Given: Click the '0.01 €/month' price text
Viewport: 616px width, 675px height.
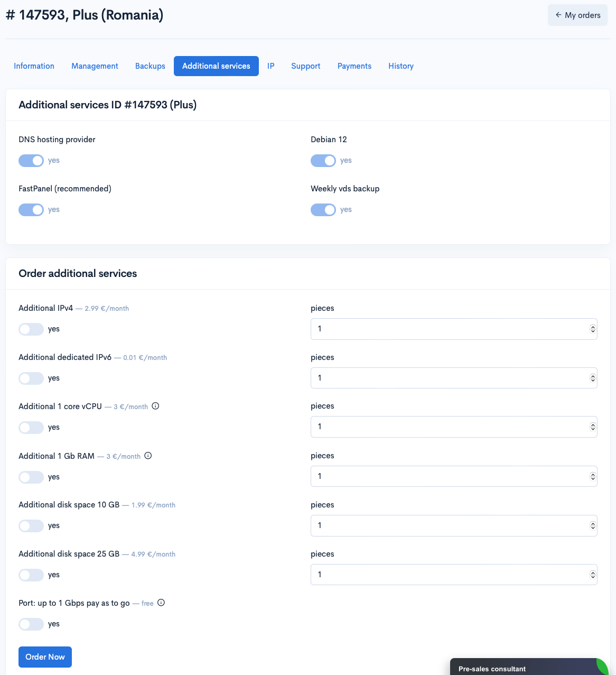Looking at the screenshot, I should (145, 357).
